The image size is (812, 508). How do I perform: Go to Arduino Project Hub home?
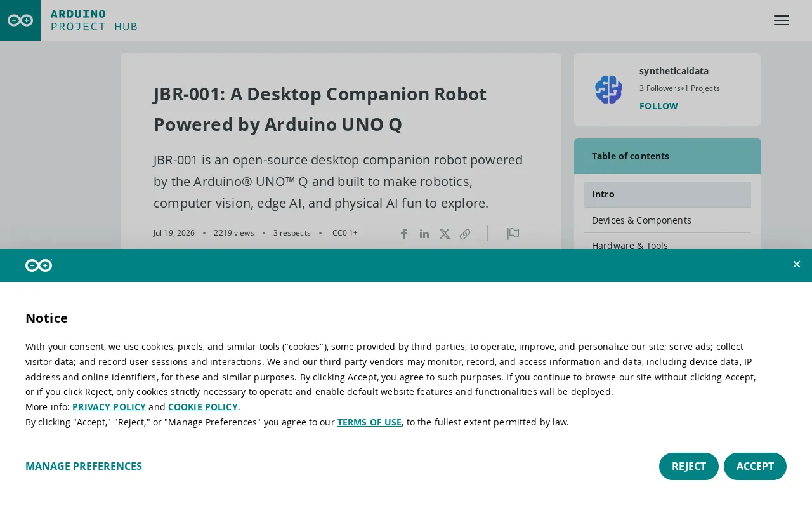coord(94,20)
